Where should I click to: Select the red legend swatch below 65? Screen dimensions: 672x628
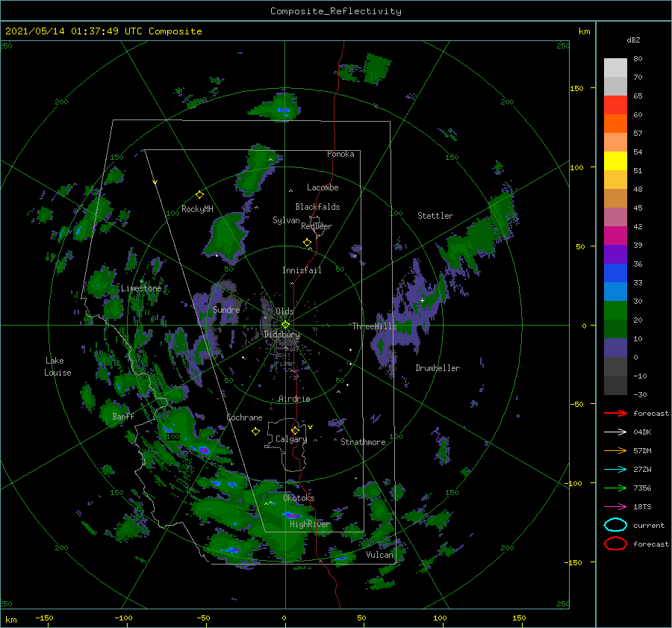tap(615, 105)
